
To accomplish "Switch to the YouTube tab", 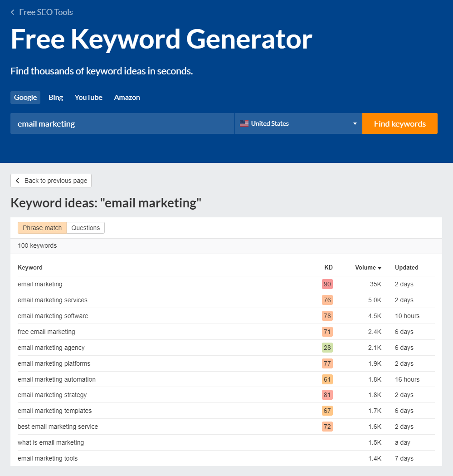I will [x=88, y=97].
